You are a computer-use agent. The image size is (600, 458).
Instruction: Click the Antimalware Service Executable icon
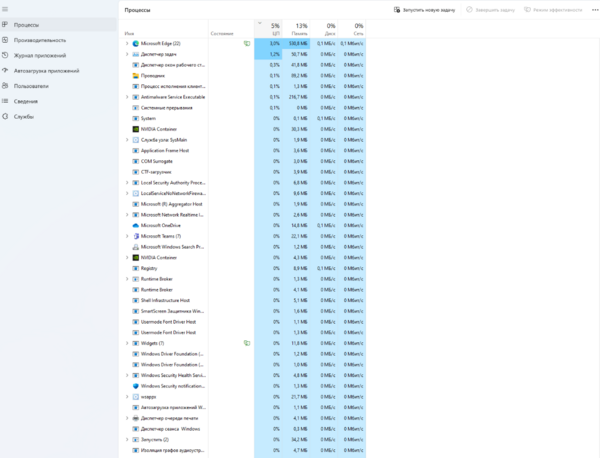(x=135, y=97)
